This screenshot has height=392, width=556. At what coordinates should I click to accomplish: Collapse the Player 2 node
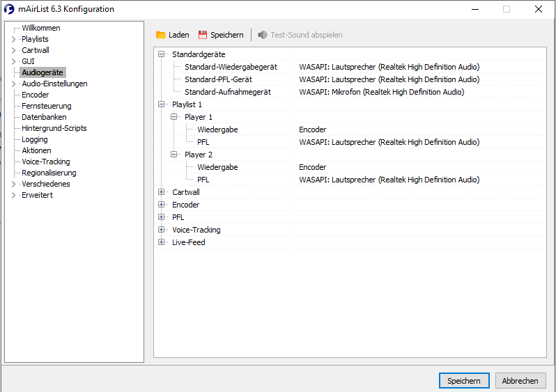[x=174, y=155]
